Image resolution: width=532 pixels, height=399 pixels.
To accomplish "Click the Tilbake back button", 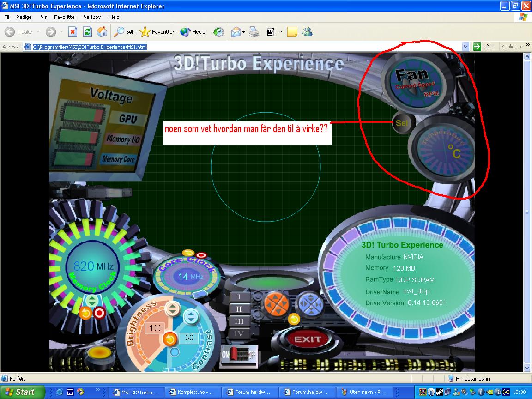I will point(18,32).
